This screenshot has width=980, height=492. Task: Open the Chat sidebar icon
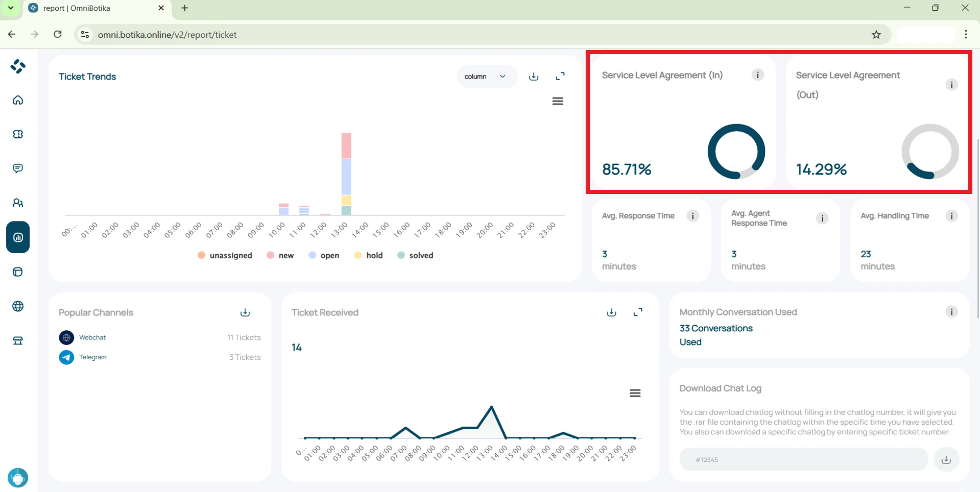(18, 168)
